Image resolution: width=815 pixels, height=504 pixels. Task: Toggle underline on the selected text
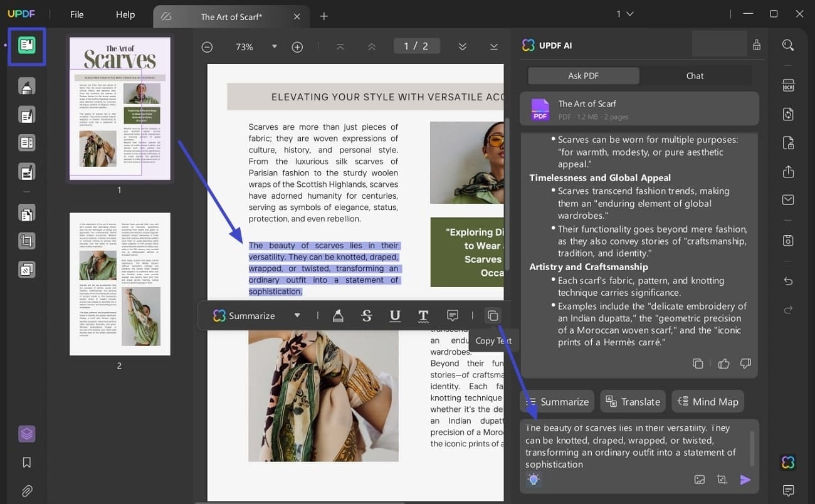(x=395, y=315)
